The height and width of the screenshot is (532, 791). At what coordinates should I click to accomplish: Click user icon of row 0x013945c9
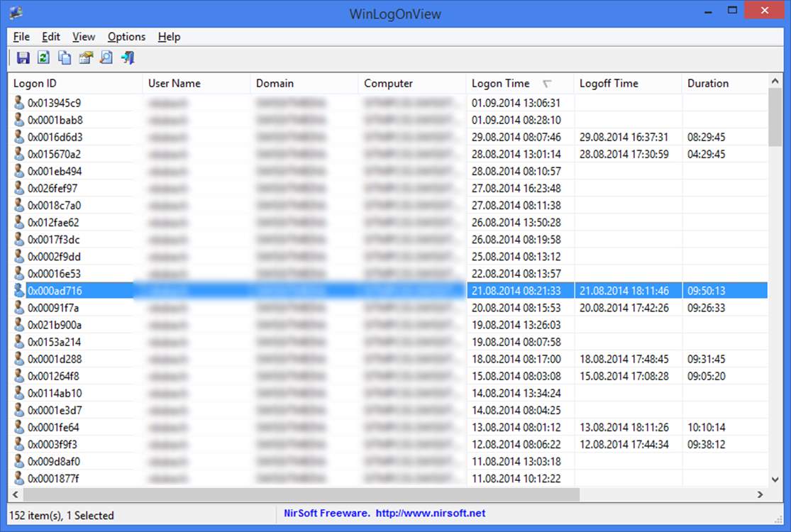pyautogui.click(x=18, y=103)
